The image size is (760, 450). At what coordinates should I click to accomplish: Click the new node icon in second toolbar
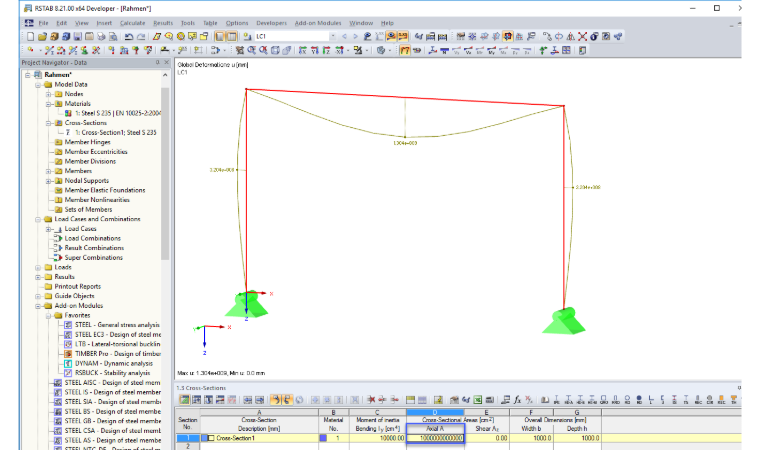point(31,50)
